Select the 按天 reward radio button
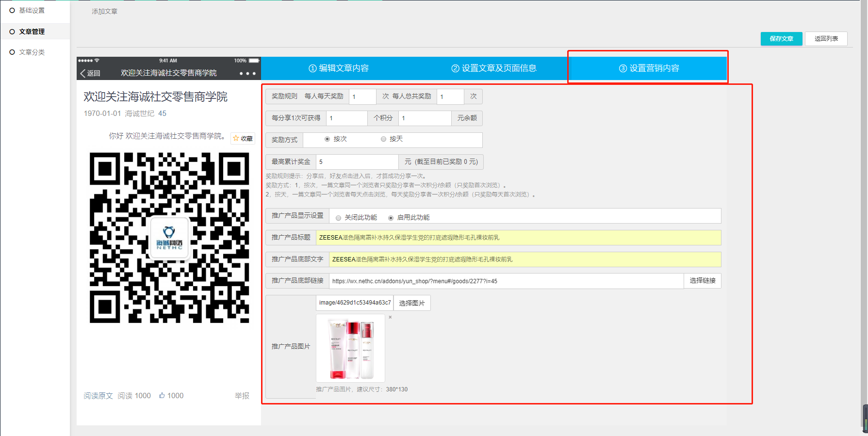Image resolution: width=868 pixels, height=436 pixels. tap(383, 139)
